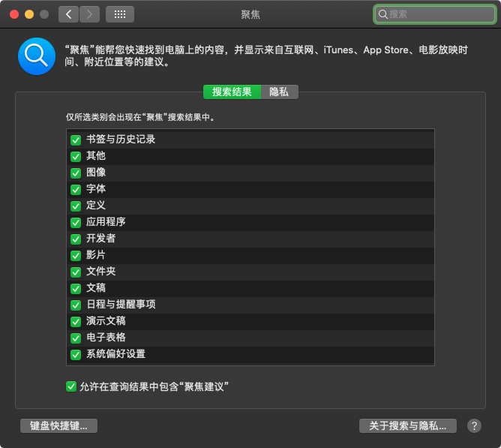Select the 文件夹 row label
The height and width of the screenshot is (448, 501).
click(101, 271)
